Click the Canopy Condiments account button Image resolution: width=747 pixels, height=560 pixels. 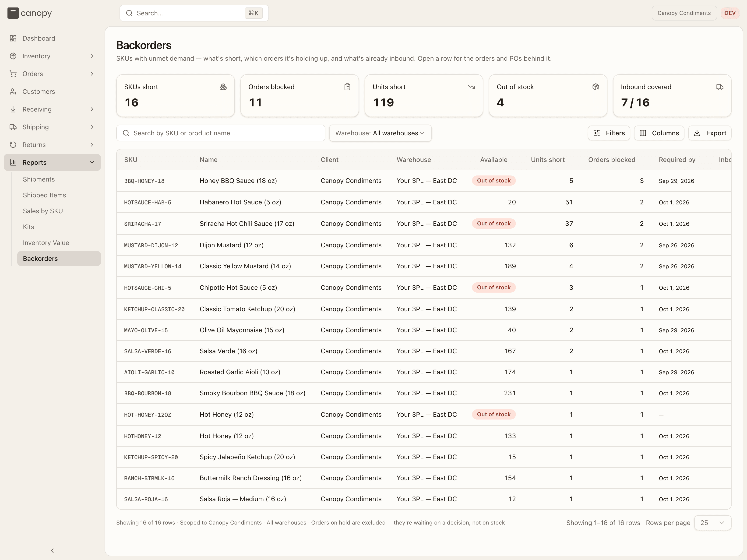click(684, 13)
